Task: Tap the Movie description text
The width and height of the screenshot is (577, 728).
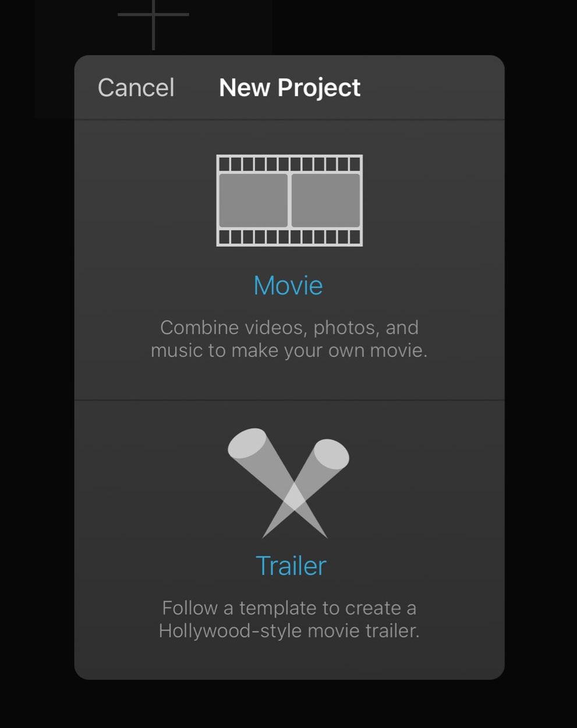Action: [x=289, y=338]
